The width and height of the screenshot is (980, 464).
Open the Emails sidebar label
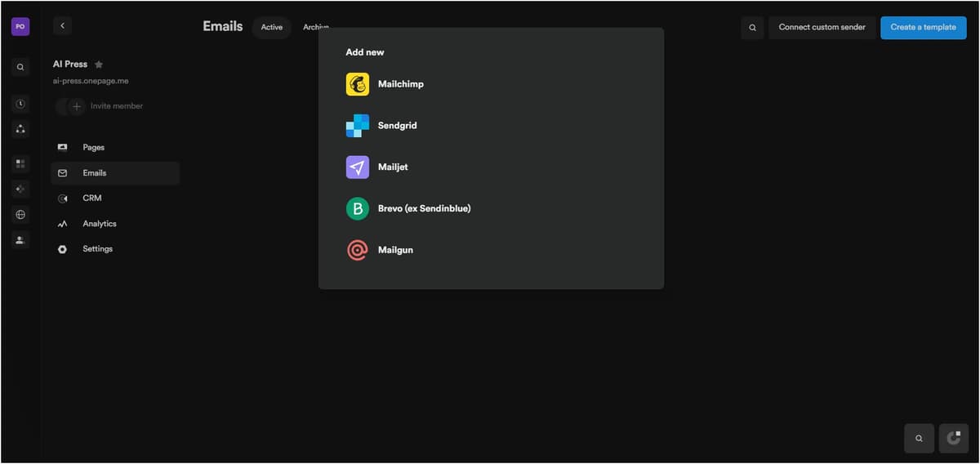click(95, 173)
